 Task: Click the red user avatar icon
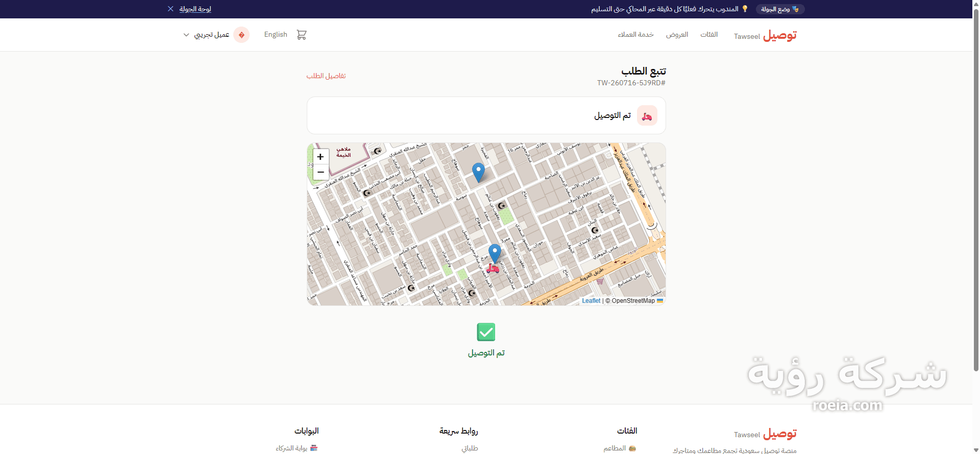[x=241, y=35]
